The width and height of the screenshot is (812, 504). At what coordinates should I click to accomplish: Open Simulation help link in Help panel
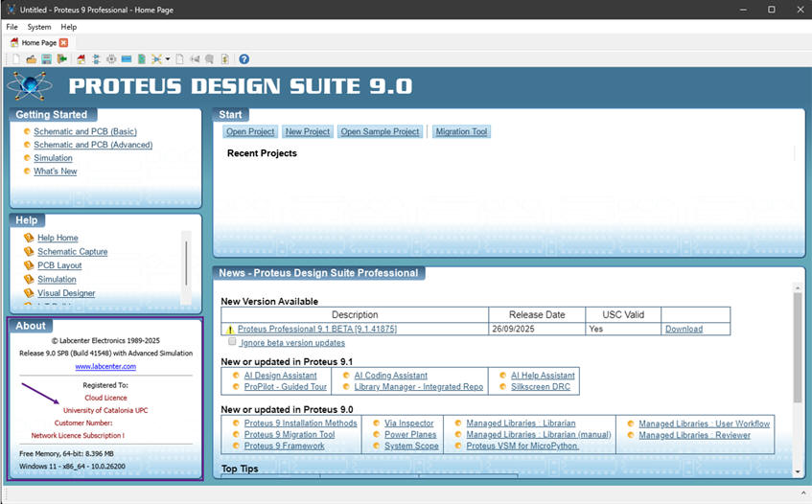point(57,280)
